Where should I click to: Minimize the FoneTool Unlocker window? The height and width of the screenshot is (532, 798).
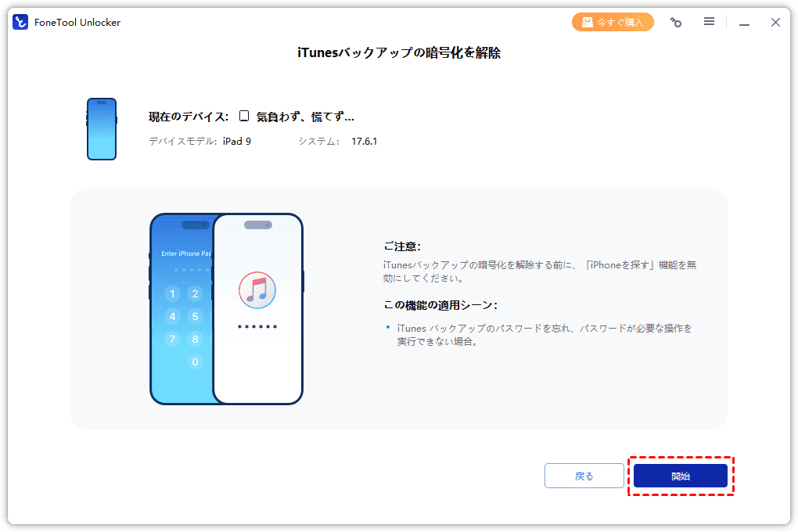[x=745, y=23]
